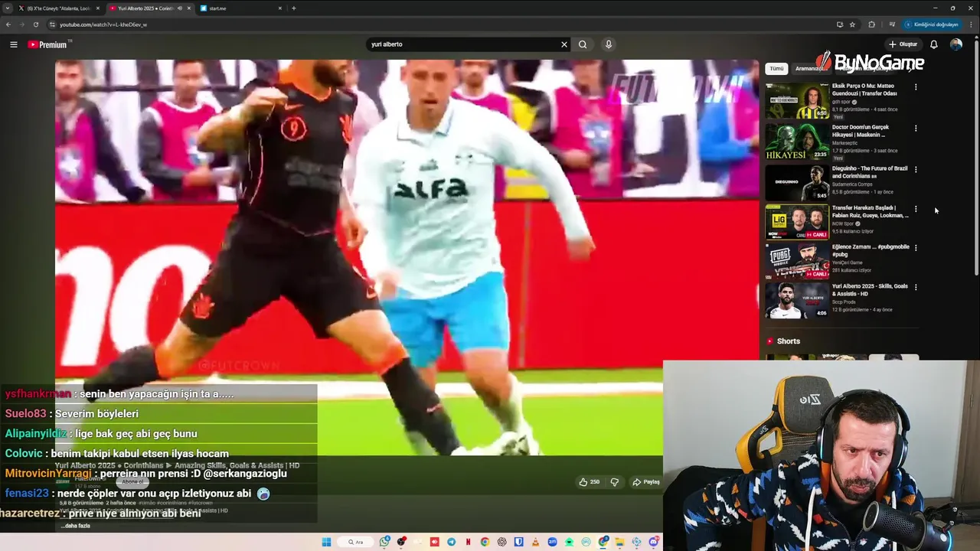Open Discord from the taskbar
This screenshot has width=980, height=551.
[653, 542]
